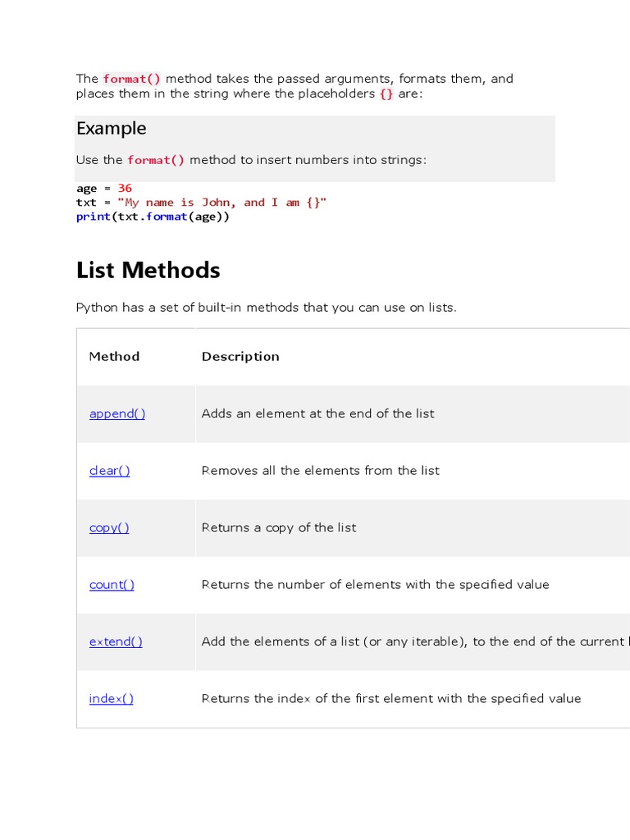Image resolution: width=630 pixels, height=840 pixels.
Task: Click 'Adds an element at the end' description
Action: [x=317, y=413]
